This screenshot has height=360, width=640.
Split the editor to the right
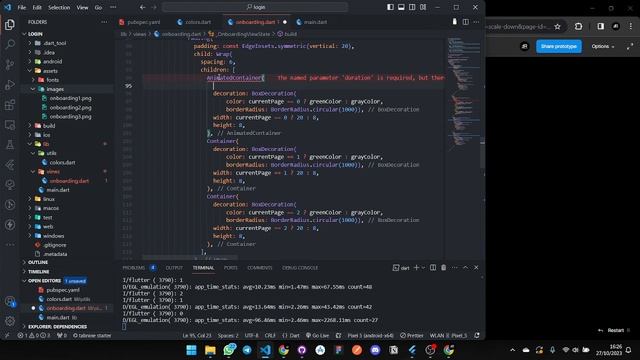[x=466, y=22]
